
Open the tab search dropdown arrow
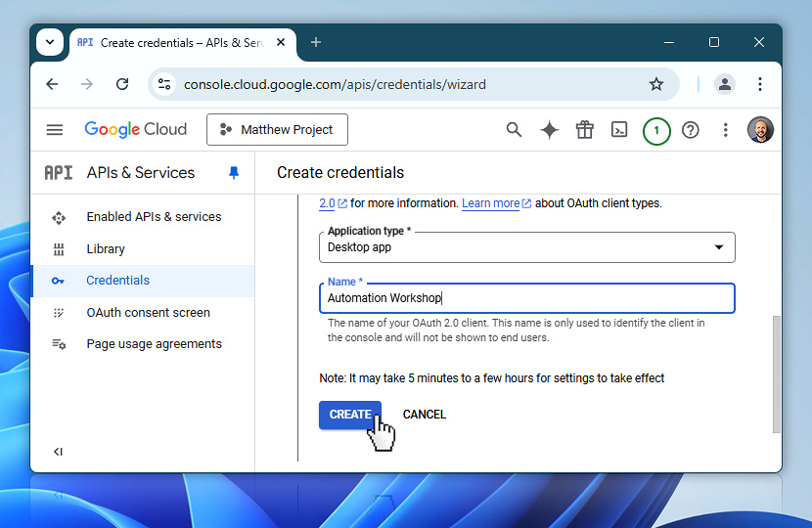point(50,42)
